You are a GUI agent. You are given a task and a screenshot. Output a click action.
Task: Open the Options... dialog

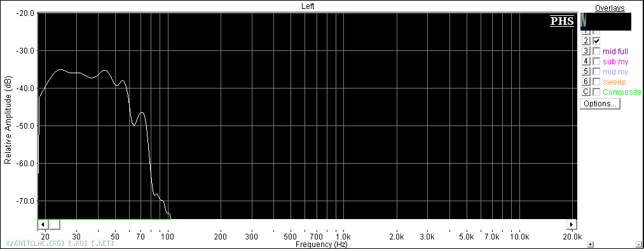[x=600, y=104]
